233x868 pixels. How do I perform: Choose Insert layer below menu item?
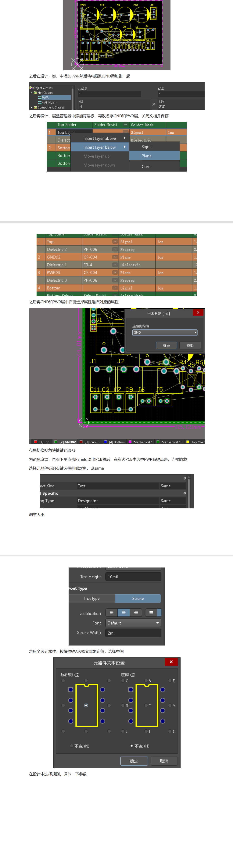click(x=100, y=147)
